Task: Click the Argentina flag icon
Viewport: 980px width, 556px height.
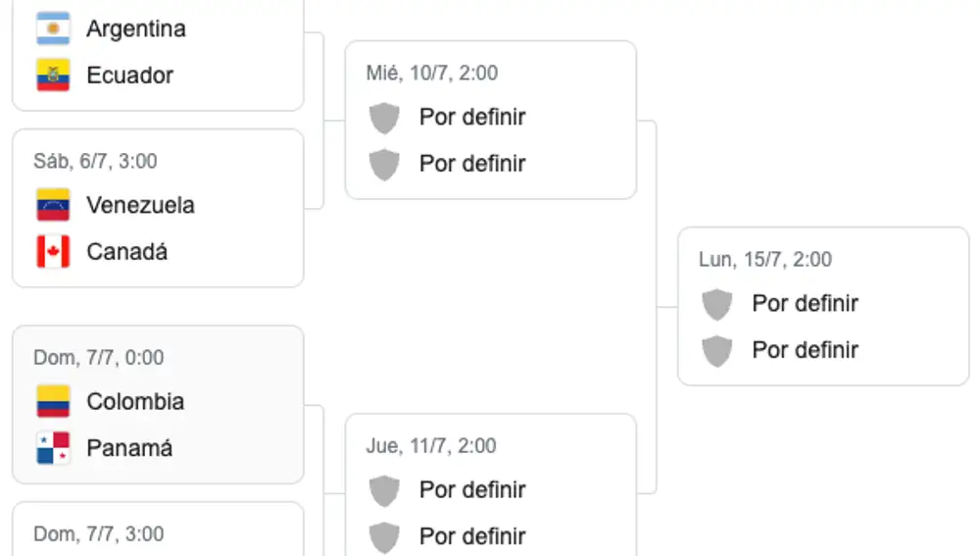Action: click(53, 28)
